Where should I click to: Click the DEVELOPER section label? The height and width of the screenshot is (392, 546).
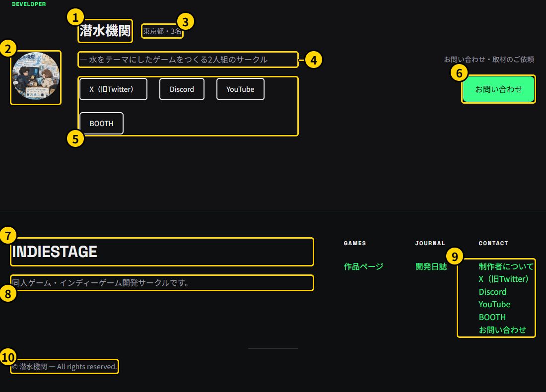coord(29,4)
